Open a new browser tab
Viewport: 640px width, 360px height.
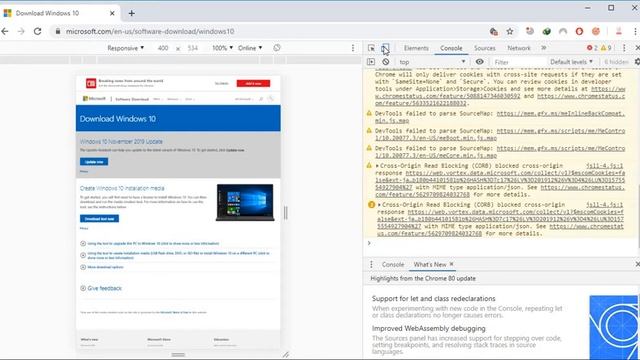131,13
